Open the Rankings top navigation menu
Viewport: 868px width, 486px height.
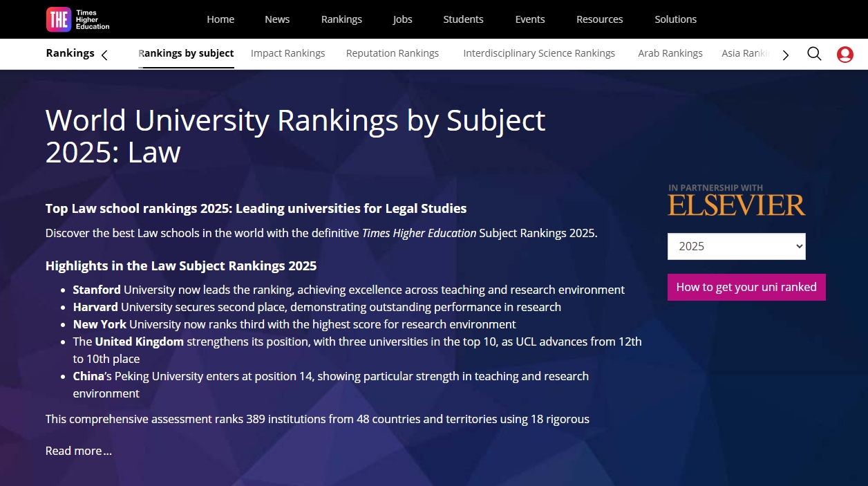[x=341, y=19]
